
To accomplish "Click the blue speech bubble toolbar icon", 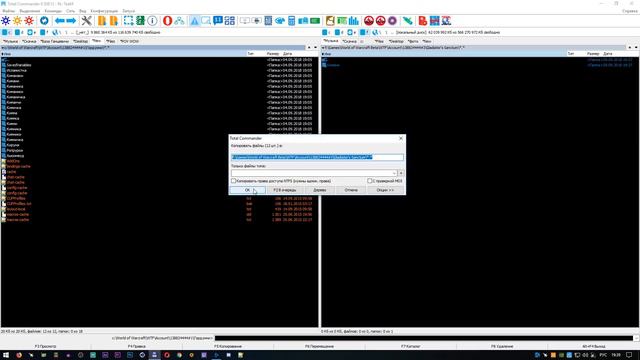I will pos(218,20).
